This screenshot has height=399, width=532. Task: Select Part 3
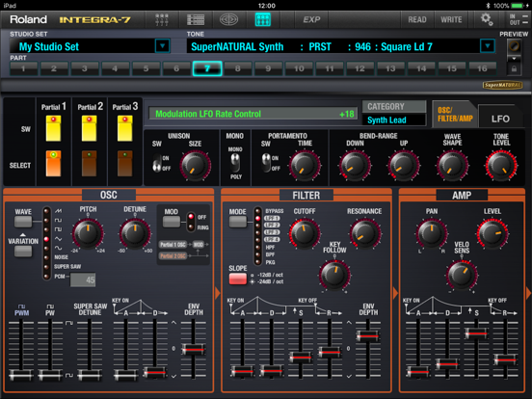(85, 68)
